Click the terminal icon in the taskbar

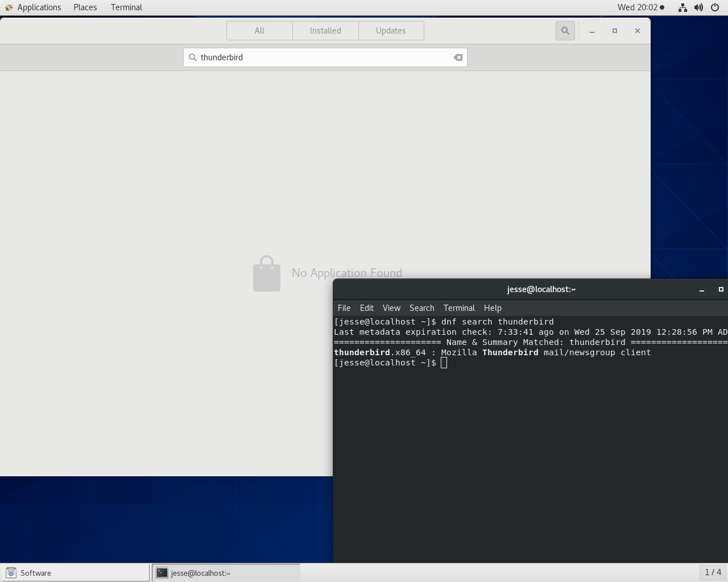(162, 573)
